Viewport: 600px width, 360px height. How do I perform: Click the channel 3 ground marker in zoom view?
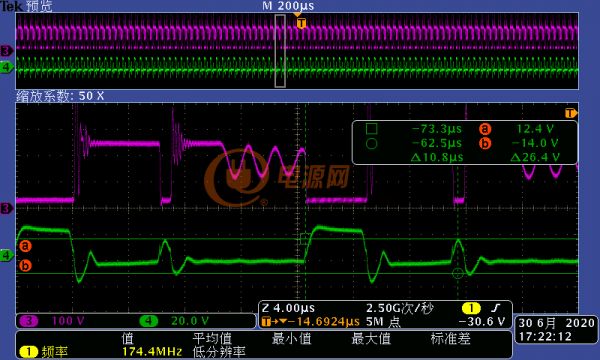pos(7,209)
